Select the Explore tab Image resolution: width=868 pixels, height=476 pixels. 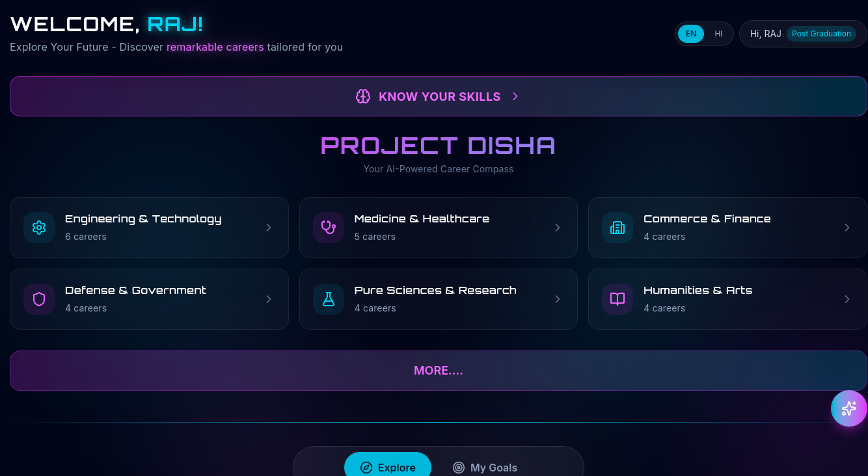(x=388, y=467)
